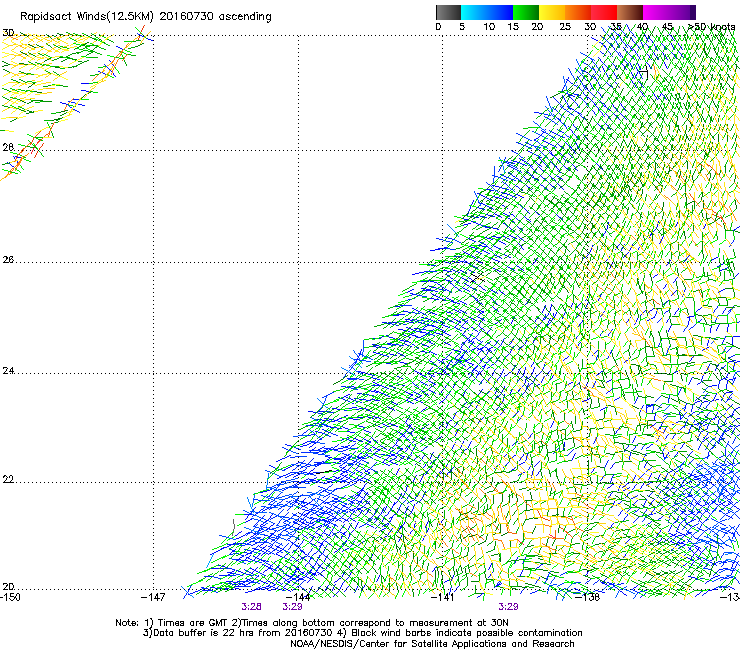
Task: Select the gray 0-5 knots color segment
Action: 448,12
